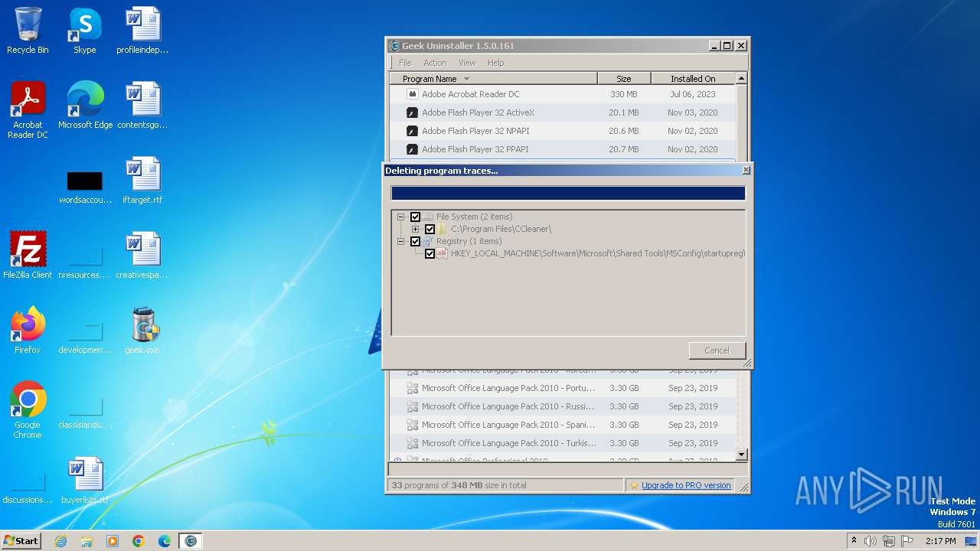Click the registry value icon beside HKEY_LOCAL_MACHINE

coord(442,253)
